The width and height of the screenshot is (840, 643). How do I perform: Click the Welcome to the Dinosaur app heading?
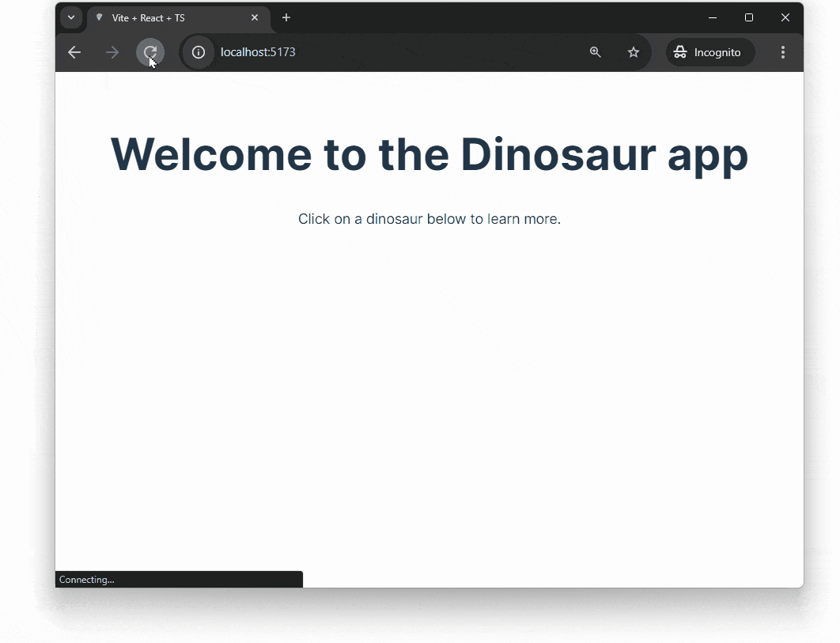pyautogui.click(x=429, y=155)
